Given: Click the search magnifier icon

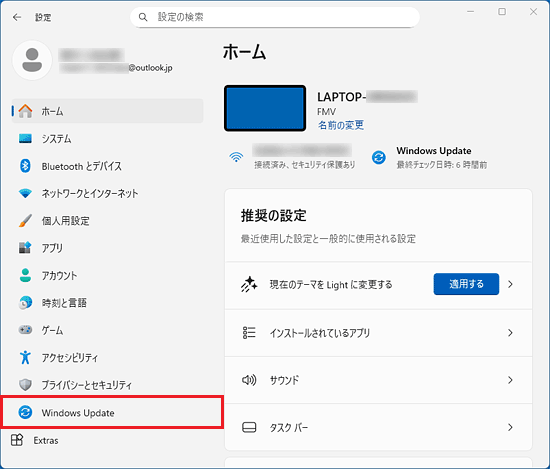Looking at the screenshot, I should [143, 17].
